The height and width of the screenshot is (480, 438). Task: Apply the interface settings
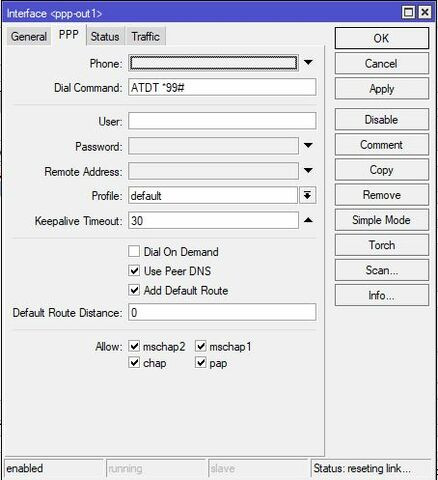pos(381,89)
